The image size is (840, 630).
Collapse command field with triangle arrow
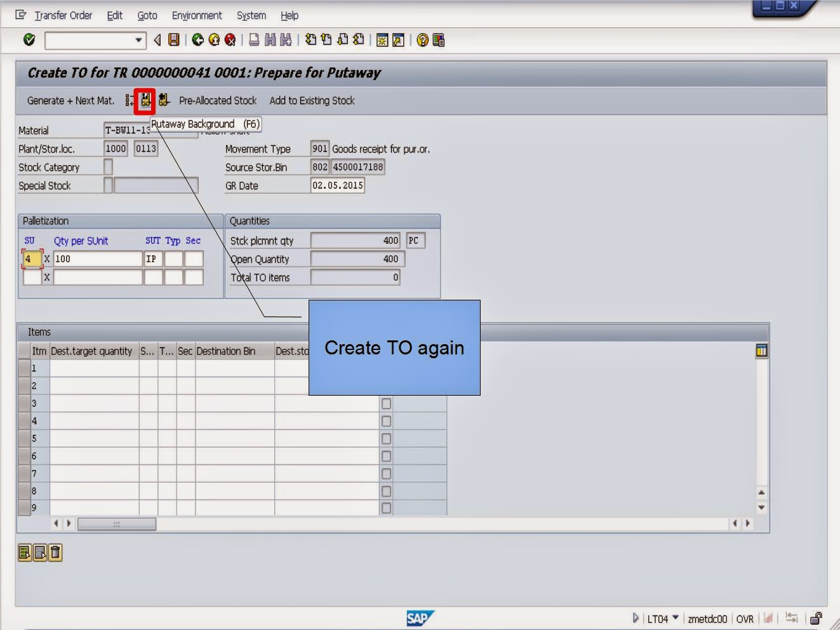(157, 40)
